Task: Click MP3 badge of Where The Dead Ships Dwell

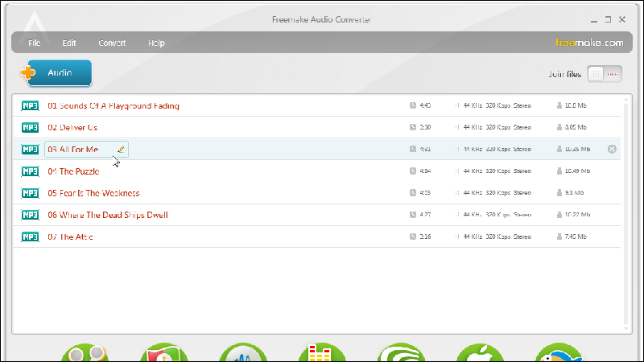Action: coord(30,215)
